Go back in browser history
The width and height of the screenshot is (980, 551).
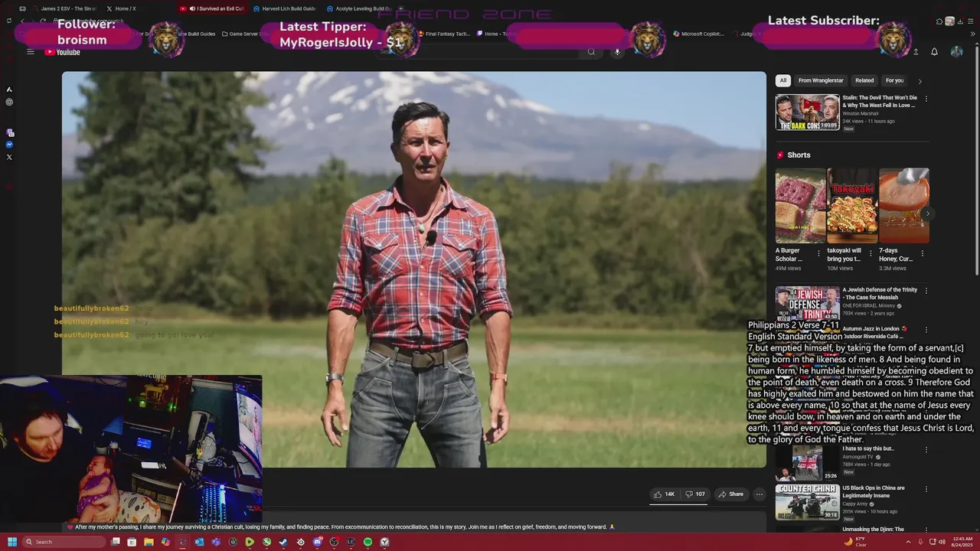[x=22, y=21]
